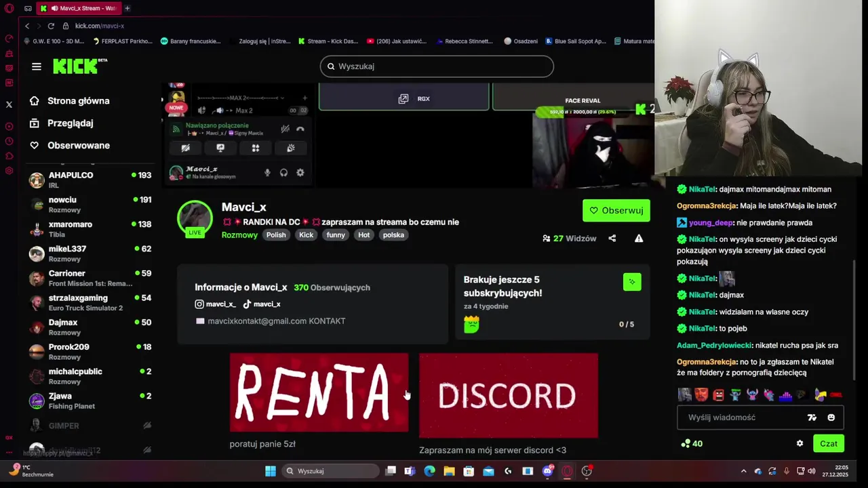Screen dimensions: 868x488
Task: Open FERPLAST Parkho... bookmark
Action: [123, 41]
